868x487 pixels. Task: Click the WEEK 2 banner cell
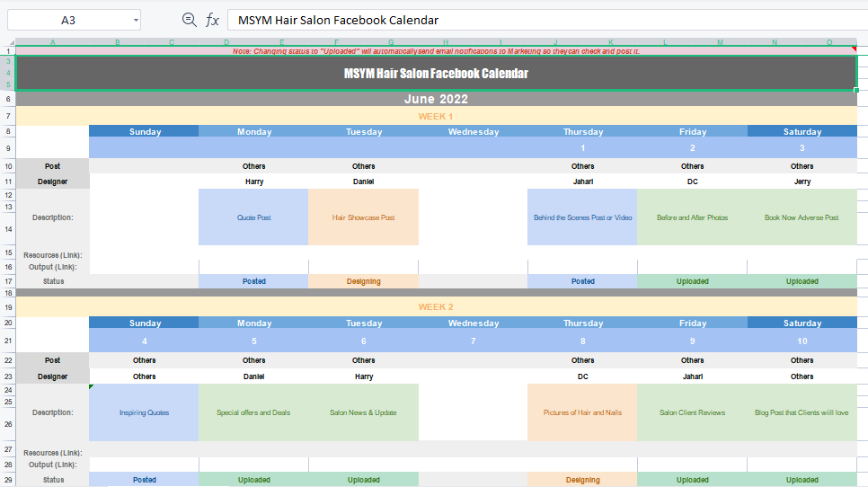436,307
